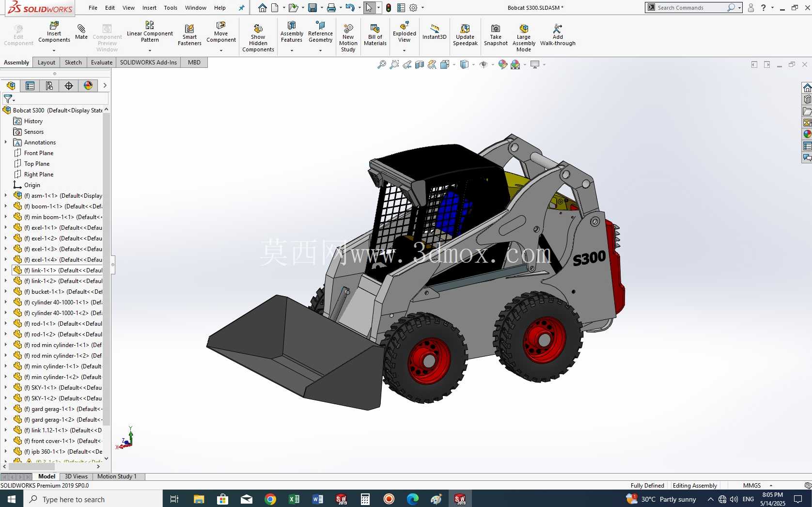Toggle Large Assembly Mode
Image resolution: width=812 pixels, height=507 pixels.
point(524,38)
